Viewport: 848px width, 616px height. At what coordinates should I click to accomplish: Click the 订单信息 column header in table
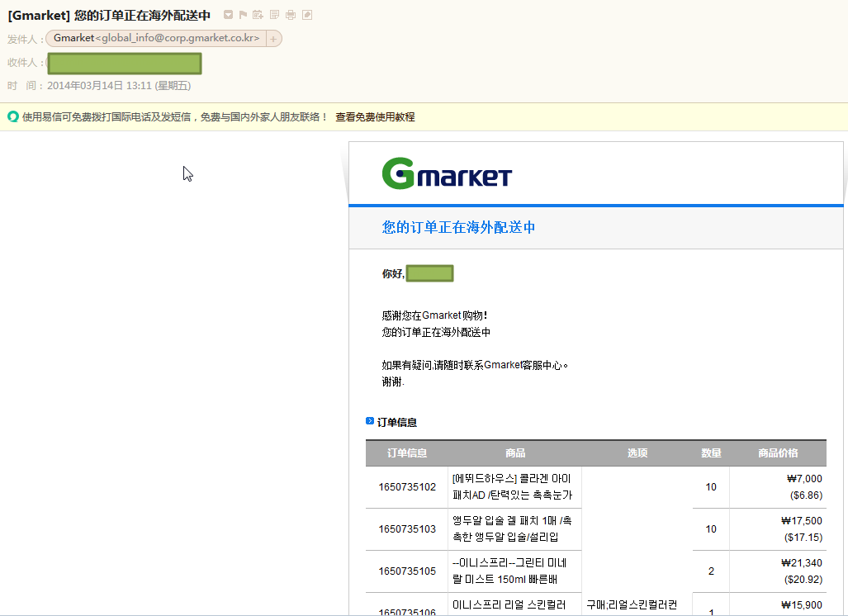tap(407, 453)
